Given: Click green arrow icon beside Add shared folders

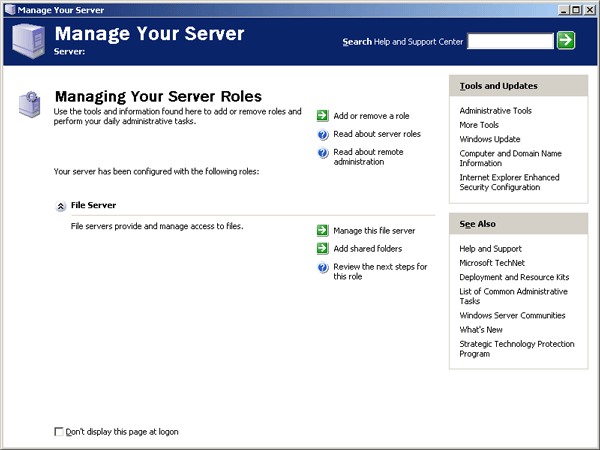Looking at the screenshot, I should point(323,248).
